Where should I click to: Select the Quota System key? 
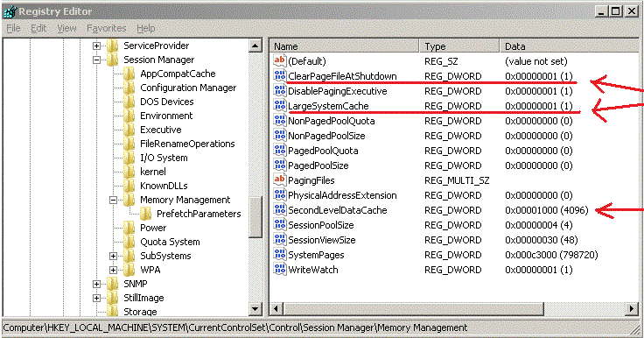coord(170,242)
